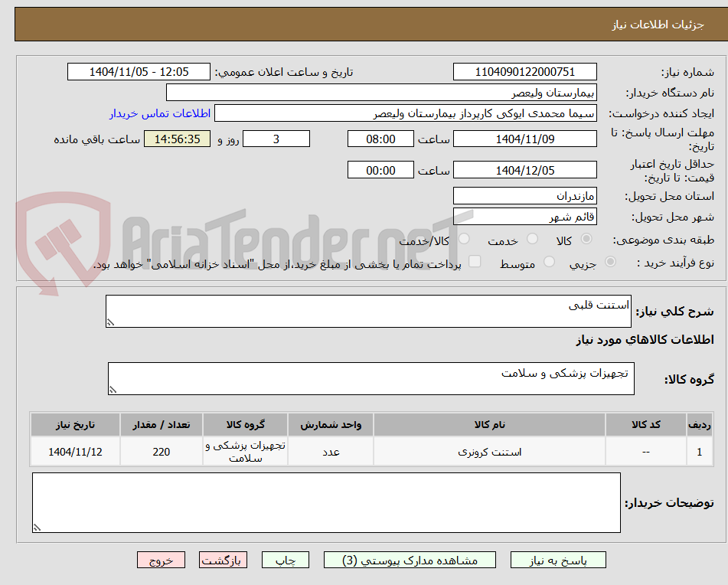Click the اطلاعات کالاهای مورد نیاز heading
The image size is (728, 585).
point(645,340)
